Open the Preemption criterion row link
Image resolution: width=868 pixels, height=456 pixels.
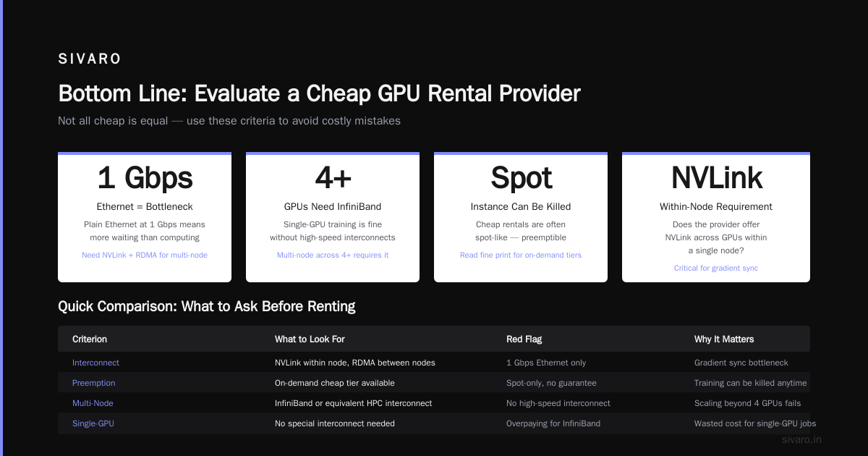(x=93, y=383)
